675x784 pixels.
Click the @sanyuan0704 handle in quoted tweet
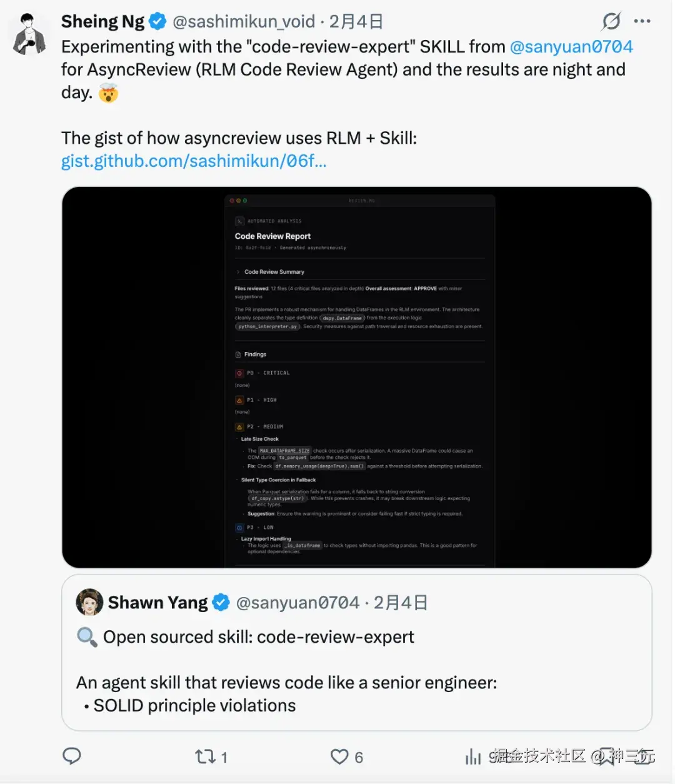pyautogui.click(x=297, y=603)
